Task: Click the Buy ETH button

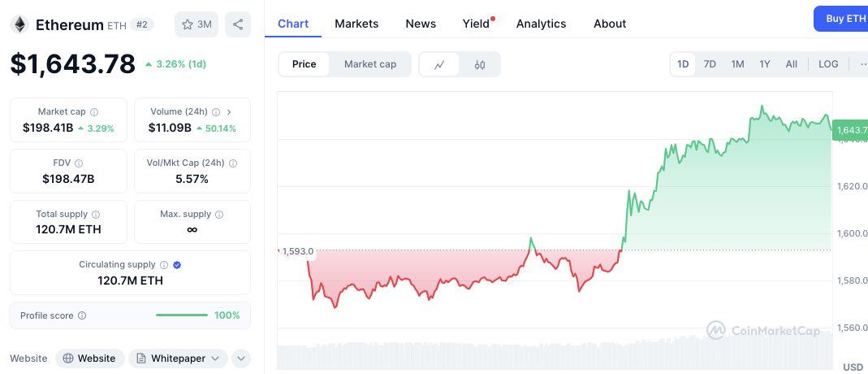Action: tap(843, 18)
